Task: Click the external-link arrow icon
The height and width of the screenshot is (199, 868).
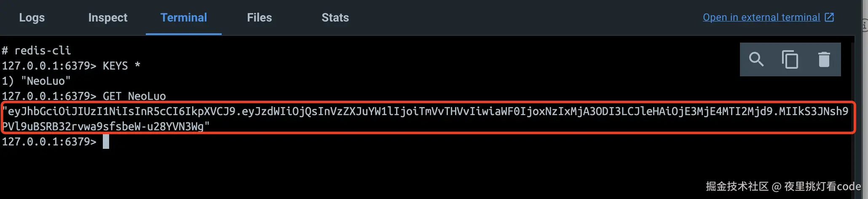Action: click(x=829, y=17)
